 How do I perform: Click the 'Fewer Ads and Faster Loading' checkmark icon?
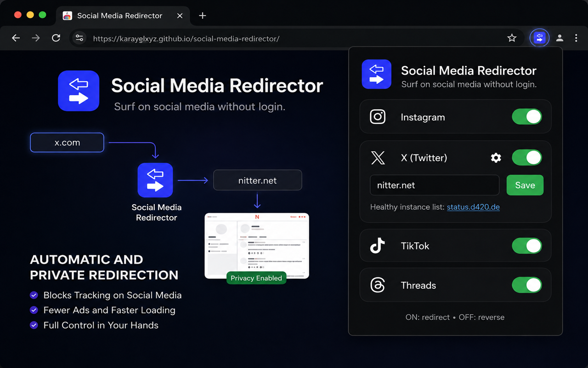point(34,310)
